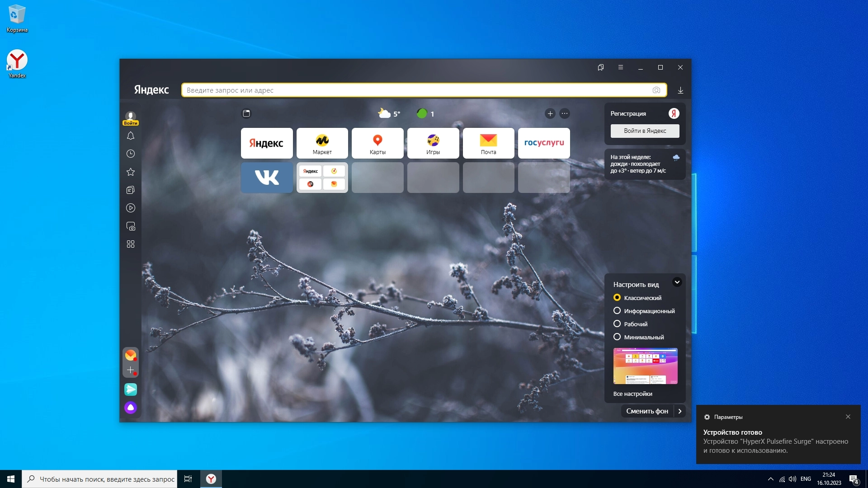Click Войти в Яндекс button
Image resolution: width=868 pixels, height=488 pixels.
tap(645, 131)
